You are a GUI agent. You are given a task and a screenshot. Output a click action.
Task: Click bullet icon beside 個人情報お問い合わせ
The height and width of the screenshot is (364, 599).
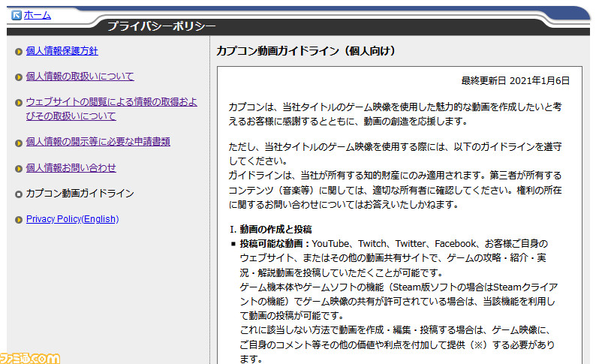(x=18, y=168)
